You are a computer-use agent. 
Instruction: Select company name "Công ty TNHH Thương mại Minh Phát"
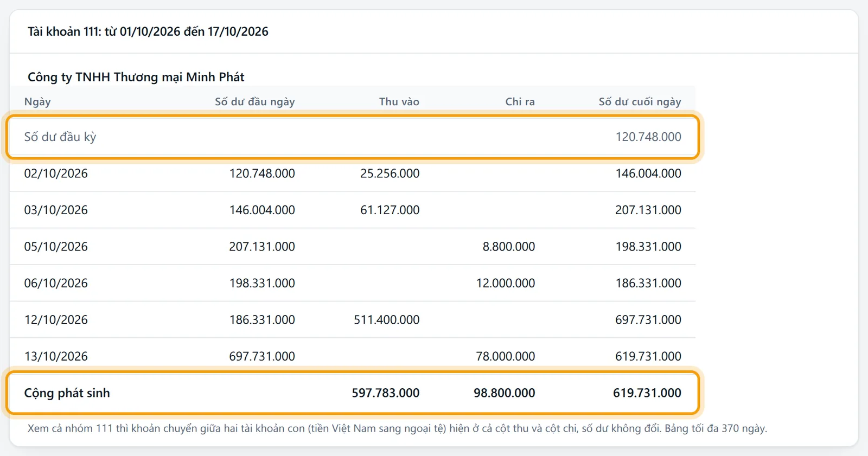(136, 77)
